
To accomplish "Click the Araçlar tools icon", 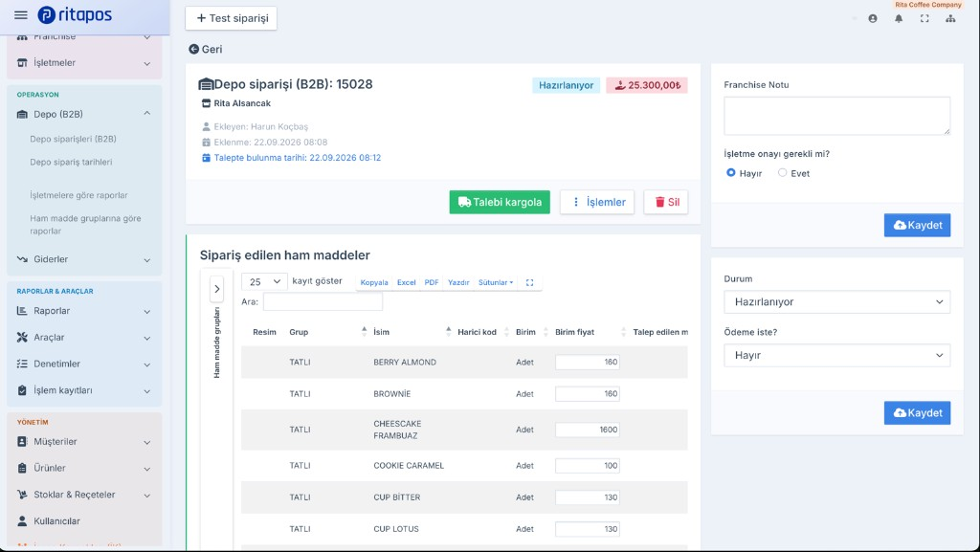I will pyautogui.click(x=22, y=337).
